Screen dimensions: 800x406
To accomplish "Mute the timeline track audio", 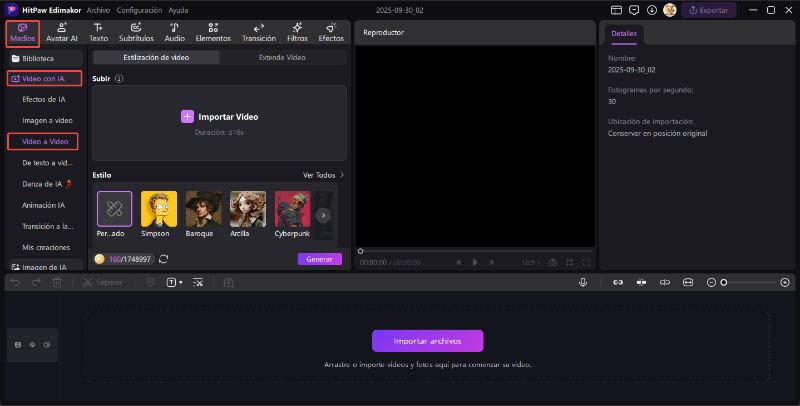I will click(x=46, y=345).
